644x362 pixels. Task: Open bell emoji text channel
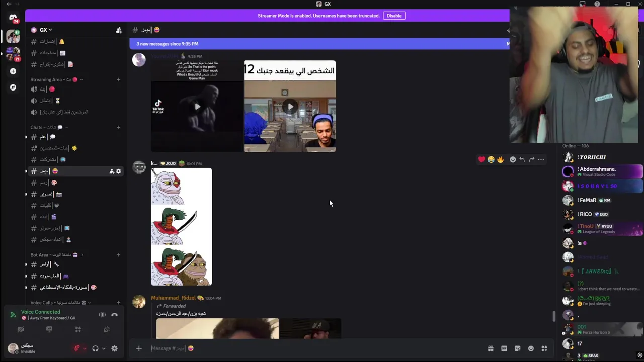click(x=74, y=42)
